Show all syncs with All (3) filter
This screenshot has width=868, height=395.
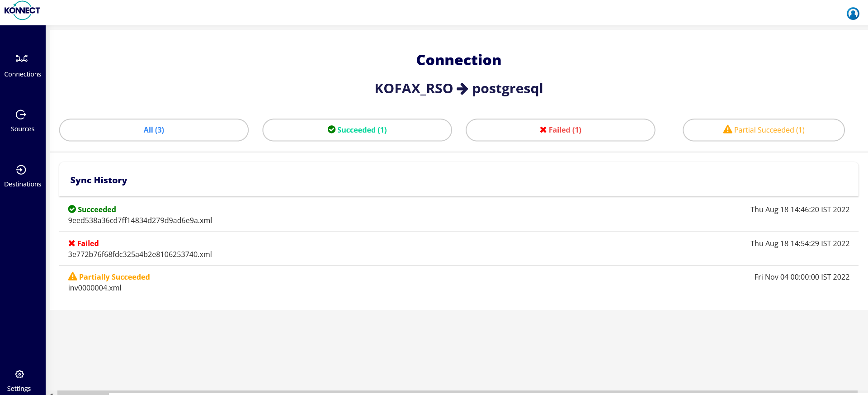pyautogui.click(x=154, y=130)
